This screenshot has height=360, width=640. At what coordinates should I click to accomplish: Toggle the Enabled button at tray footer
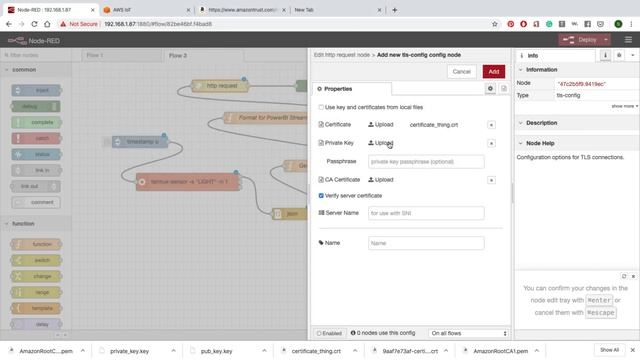(329, 333)
